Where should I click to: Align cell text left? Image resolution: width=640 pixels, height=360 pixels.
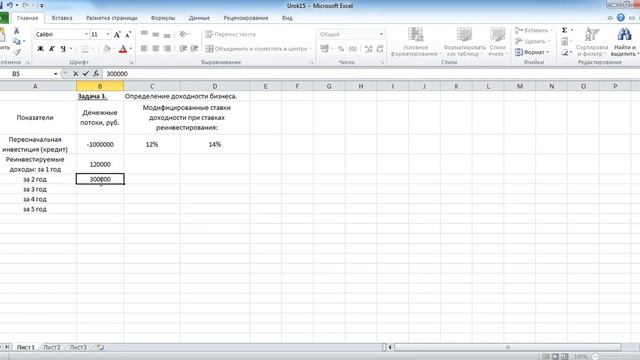pos(144,49)
